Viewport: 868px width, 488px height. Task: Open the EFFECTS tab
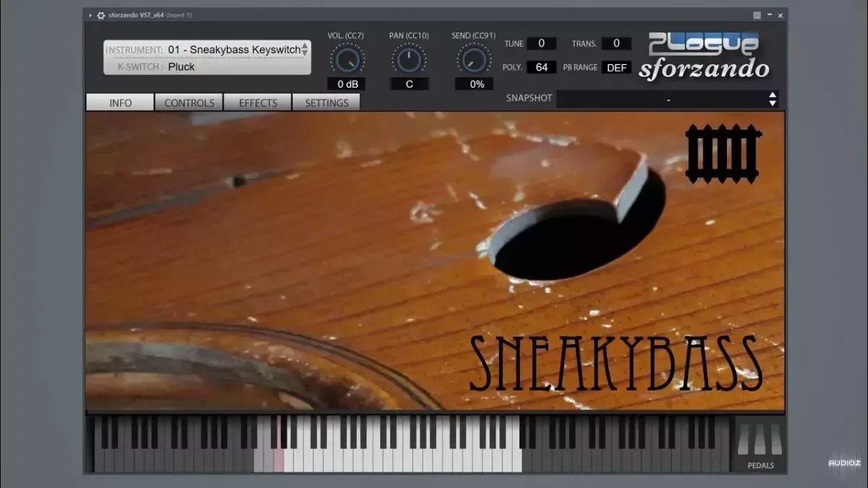258,103
